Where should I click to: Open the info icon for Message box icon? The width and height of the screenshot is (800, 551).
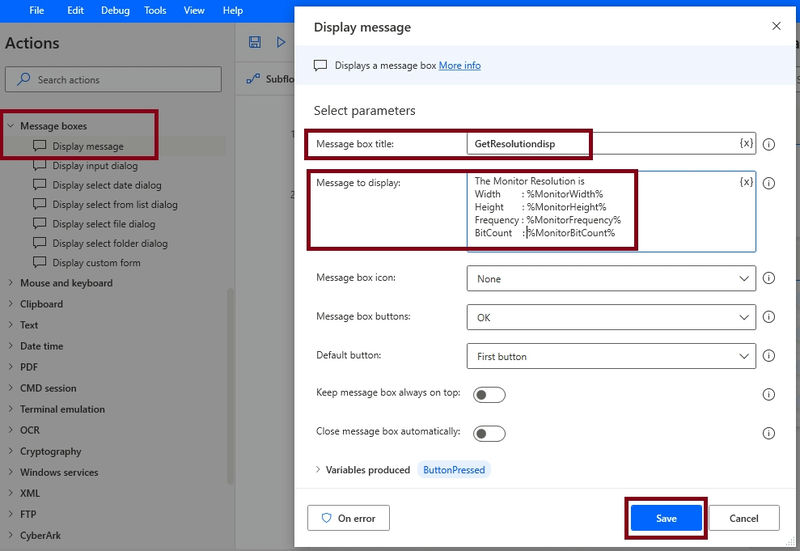[x=768, y=278]
